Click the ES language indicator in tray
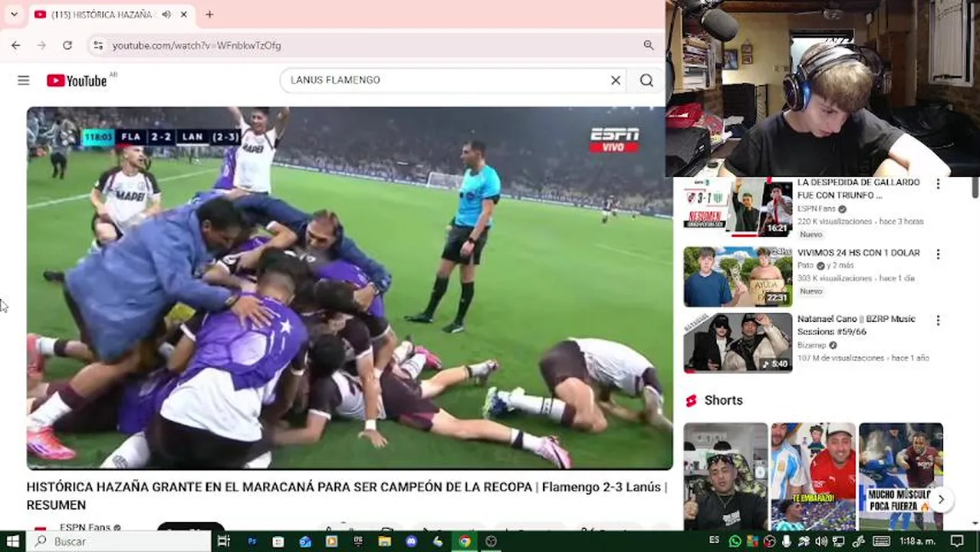Screen dimensions: 980x552 714,540
